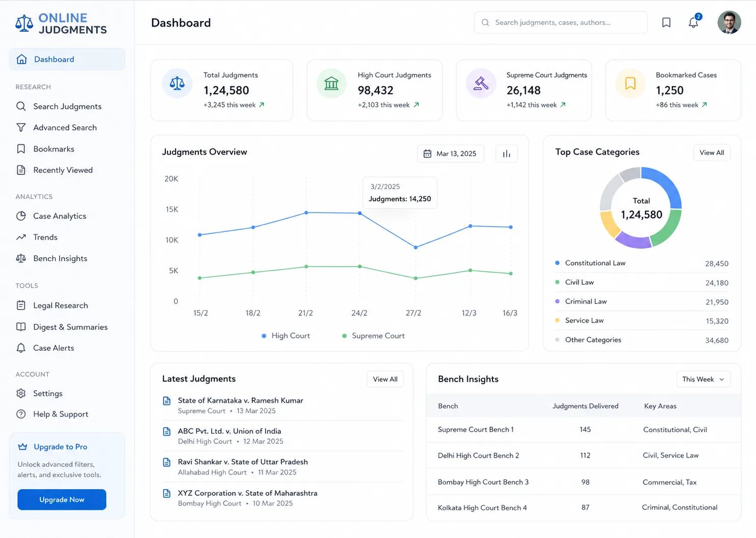Open notifications bell with badge

click(694, 21)
